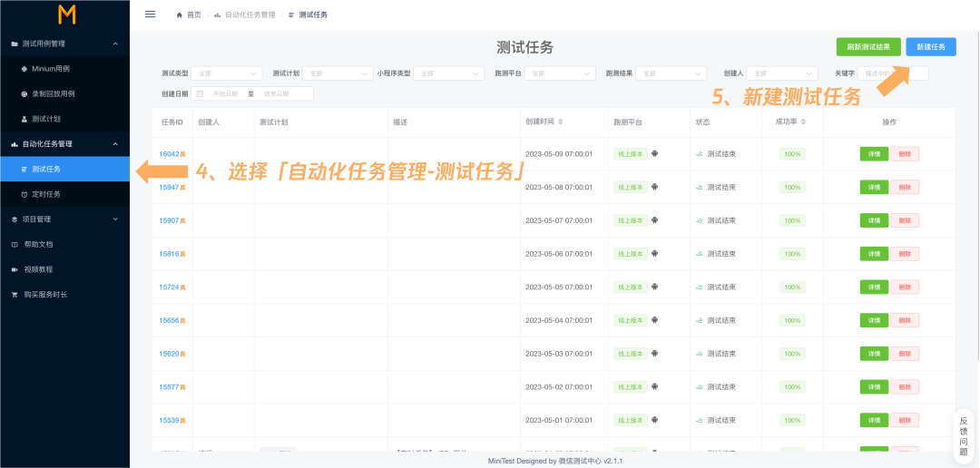The width and height of the screenshot is (980, 468).
Task: Open 录制回放用例 in the sidebar
Action: pyautogui.click(x=65, y=93)
